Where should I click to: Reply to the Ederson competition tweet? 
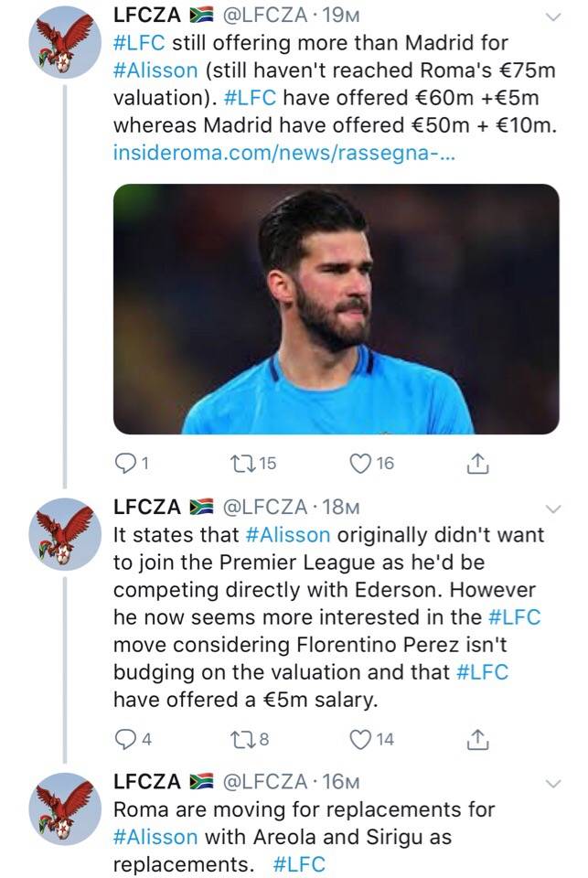(124, 740)
